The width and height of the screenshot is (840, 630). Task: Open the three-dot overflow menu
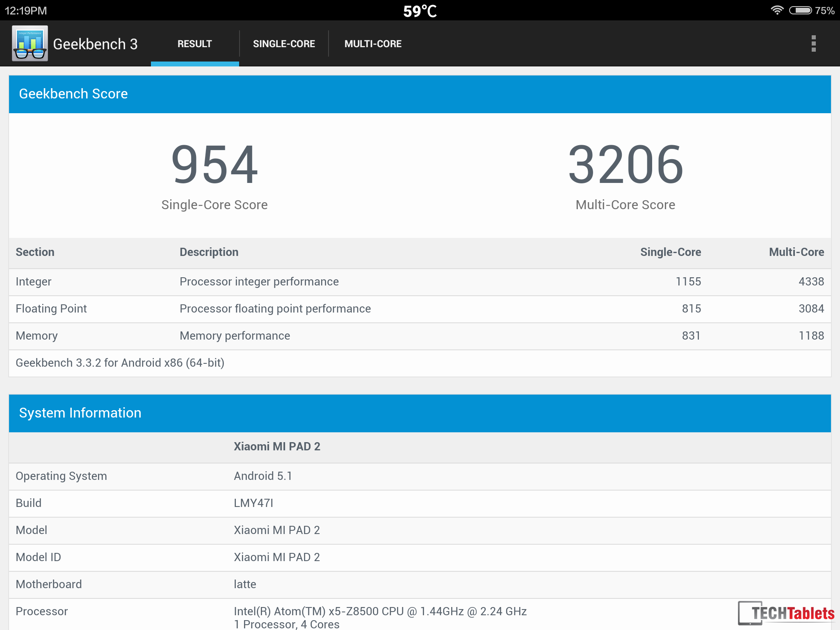[x=813, y=43]
